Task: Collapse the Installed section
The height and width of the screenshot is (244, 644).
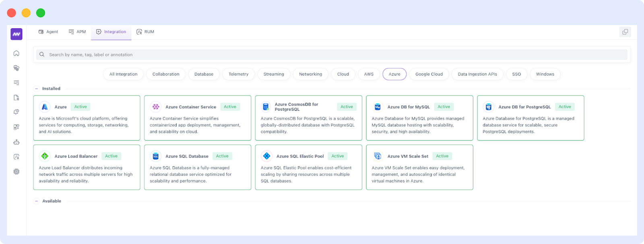Action: (37, 89)
